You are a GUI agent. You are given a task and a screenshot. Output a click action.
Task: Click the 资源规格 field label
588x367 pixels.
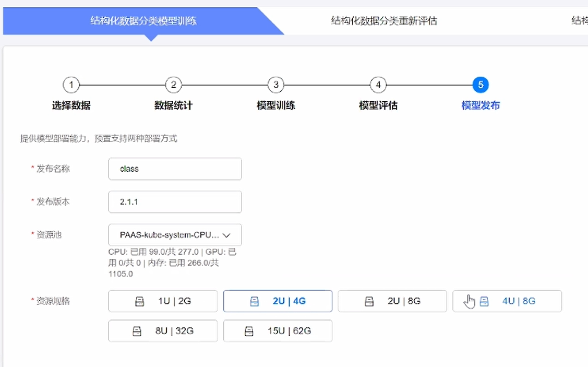[53, 301]
